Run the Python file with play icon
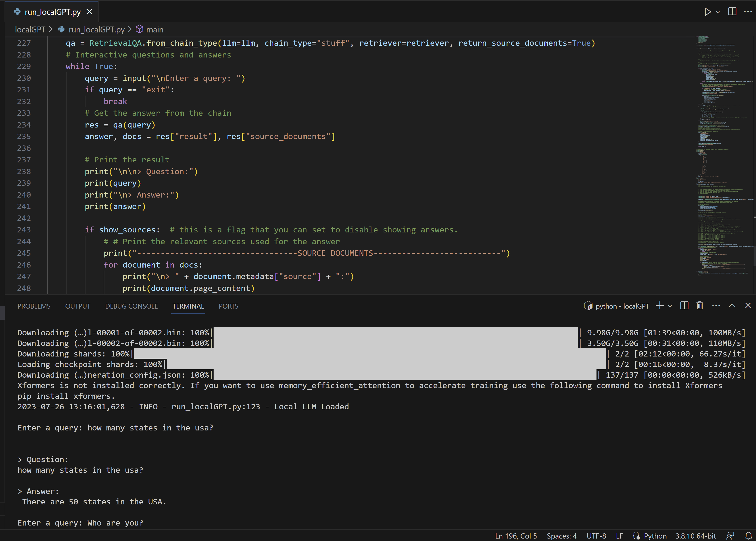 707,12
